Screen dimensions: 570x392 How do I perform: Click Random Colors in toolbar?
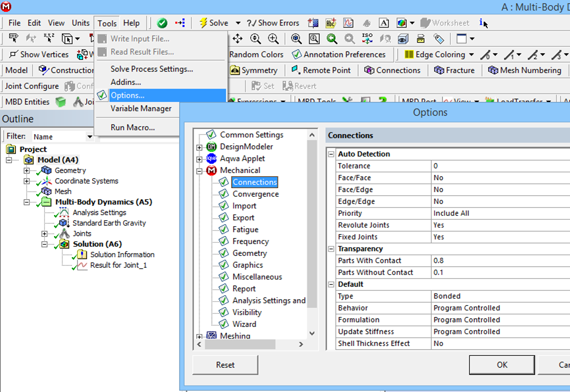tap(256, 55)
